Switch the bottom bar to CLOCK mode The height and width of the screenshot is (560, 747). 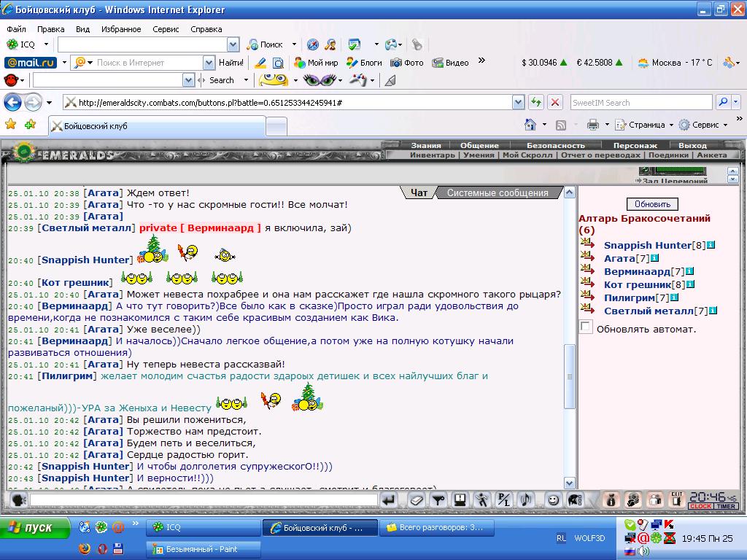[x=701, y=506]
